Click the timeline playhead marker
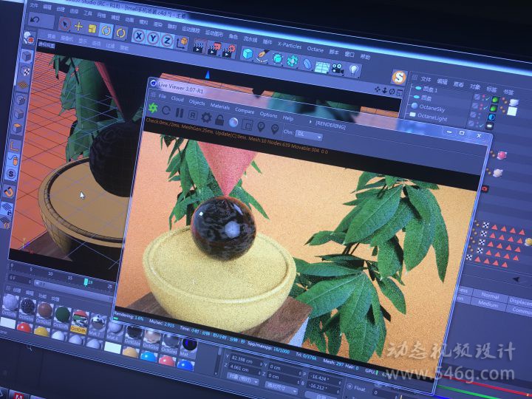The image size is (532, 399). (86, 282)
